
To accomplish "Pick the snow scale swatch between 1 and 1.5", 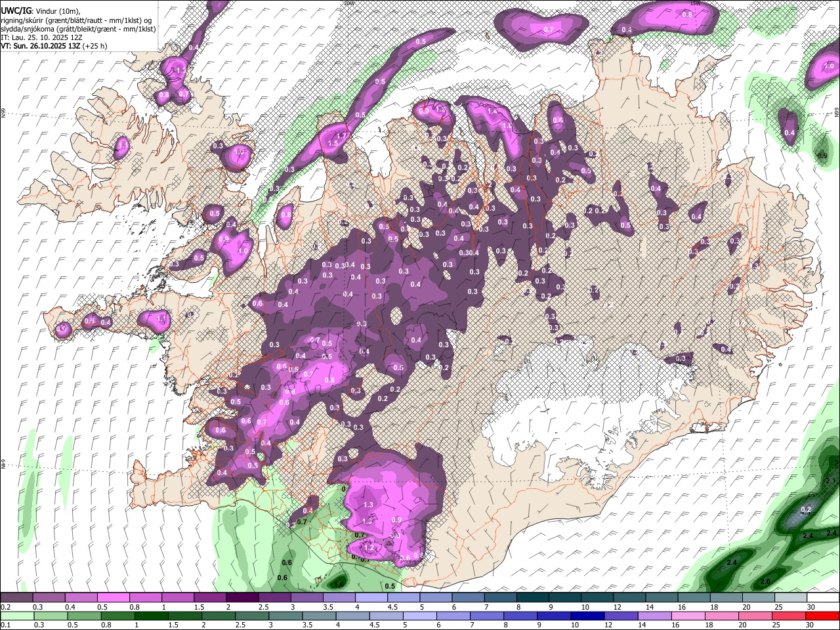I will click(x=178, y=597).
